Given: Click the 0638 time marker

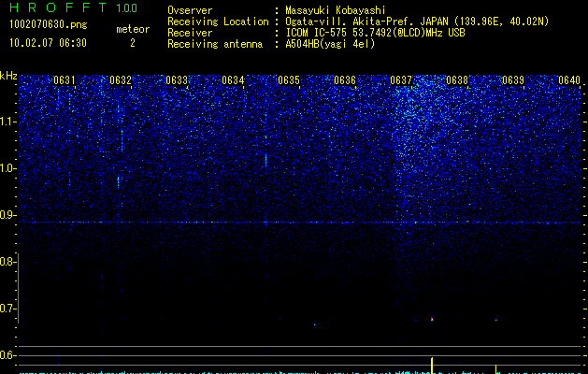Looking at the screenshot, I should [x=457, y=80].
